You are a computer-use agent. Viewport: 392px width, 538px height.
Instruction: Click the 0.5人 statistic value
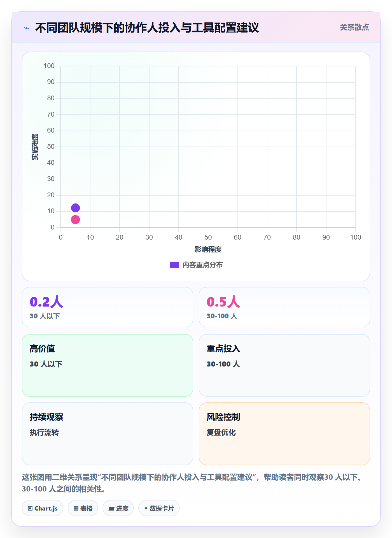(x=223, y=302)
